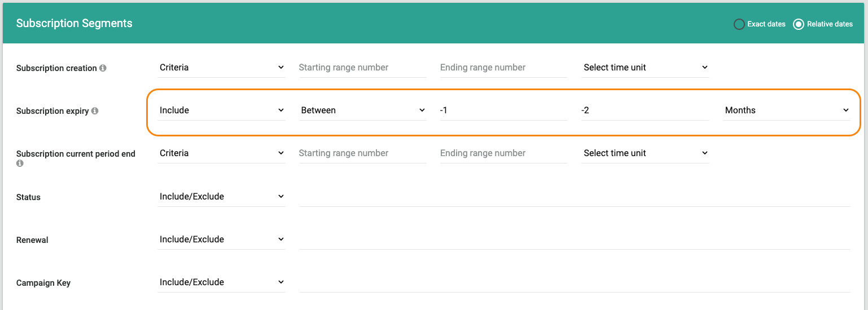
Task: Open Subscription creation Select time unit dropdown
Action: [x=646, y=68]
